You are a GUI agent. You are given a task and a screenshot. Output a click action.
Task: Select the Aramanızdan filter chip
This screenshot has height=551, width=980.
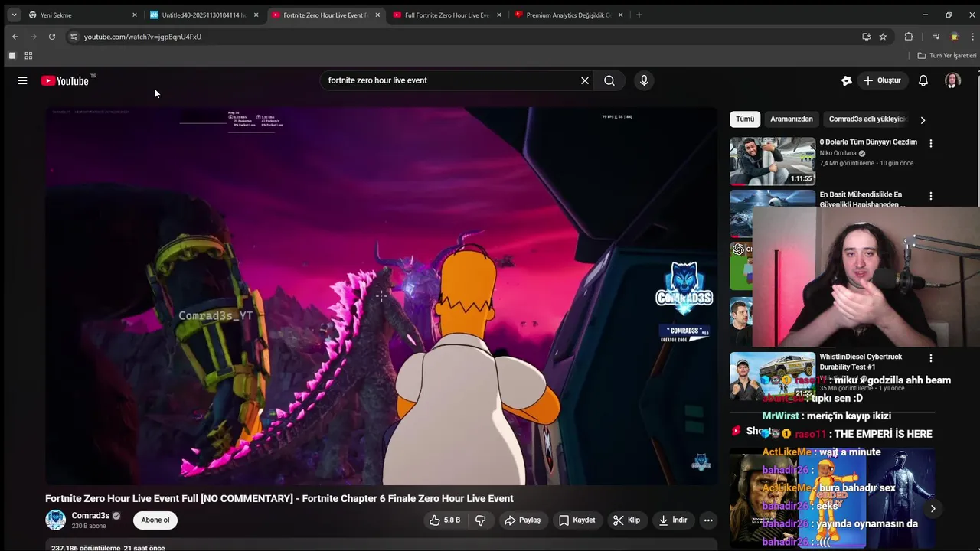pyautogui.click(x=791, y=119)
